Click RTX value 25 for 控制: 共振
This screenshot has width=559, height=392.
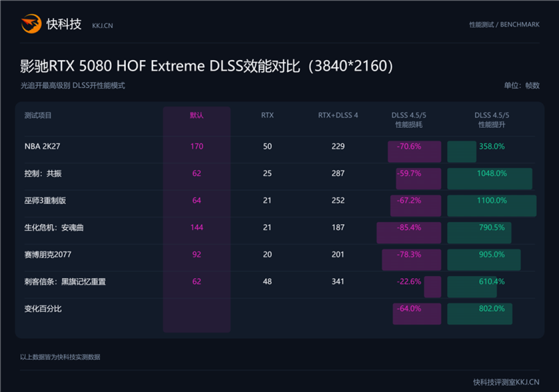tap(268, 173)
